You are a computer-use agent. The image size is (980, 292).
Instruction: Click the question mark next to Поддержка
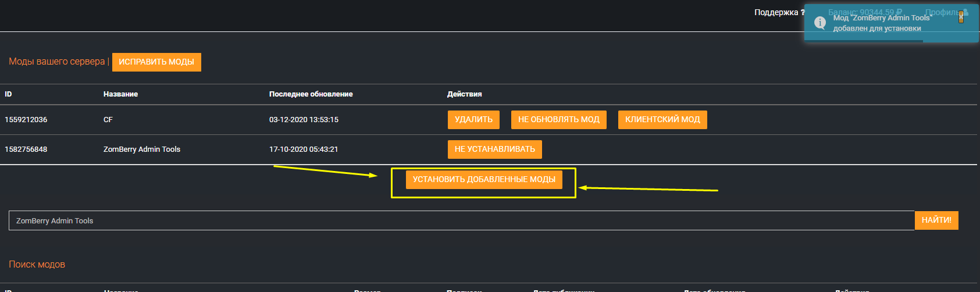pos(803,12)
